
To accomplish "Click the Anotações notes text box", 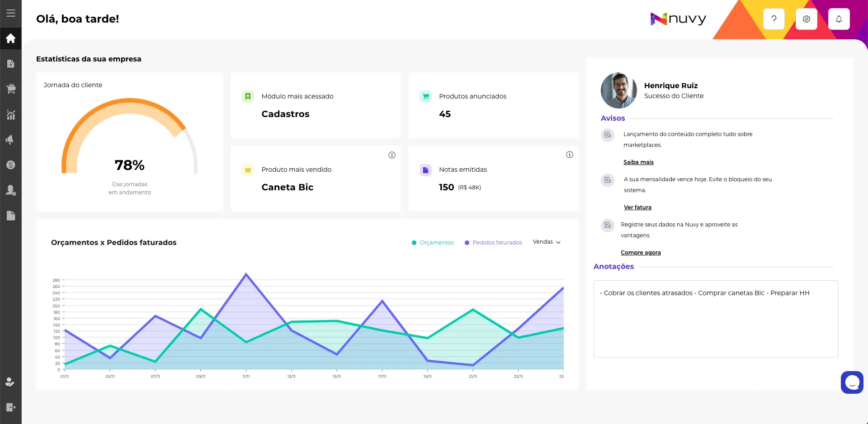I will 716,319.
